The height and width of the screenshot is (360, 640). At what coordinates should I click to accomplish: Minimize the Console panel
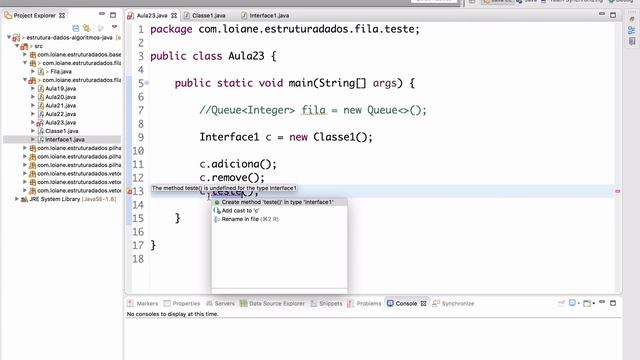(x=602, y=302)
